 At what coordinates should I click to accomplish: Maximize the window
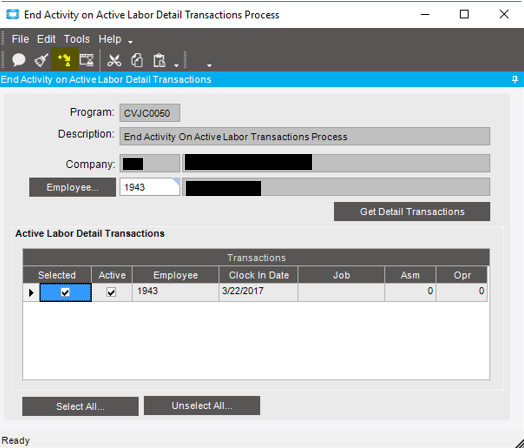tap(464, 14)
